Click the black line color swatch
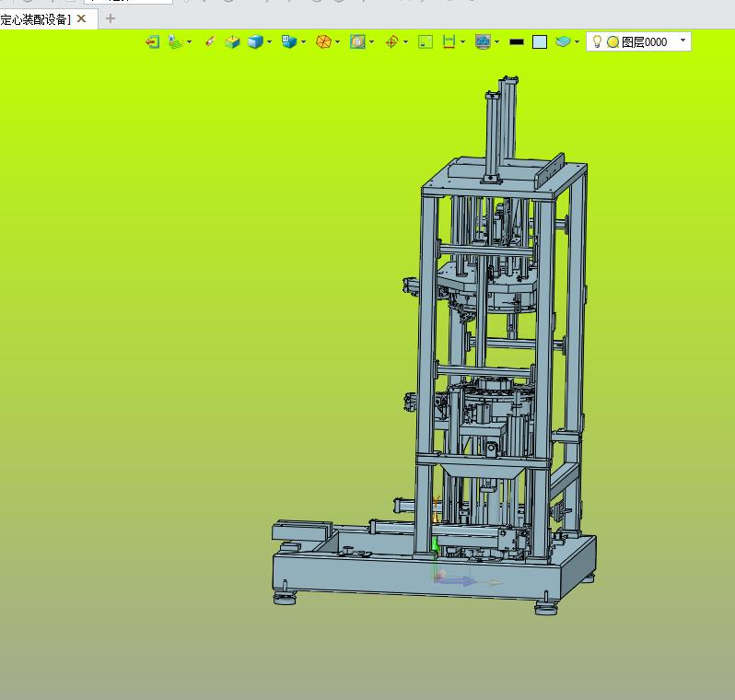The width and height of the screenshot is (735, 700). click(x=517, y=42)
